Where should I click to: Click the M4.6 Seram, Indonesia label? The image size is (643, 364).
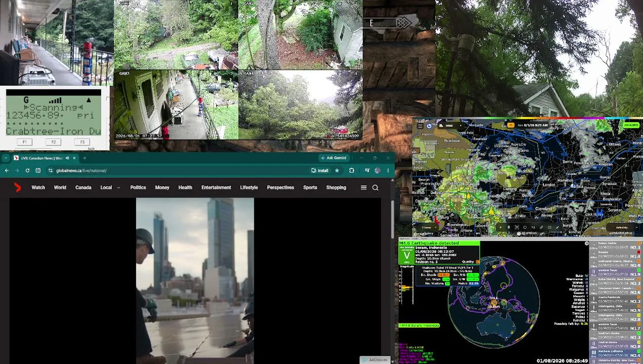click(420, 326)
